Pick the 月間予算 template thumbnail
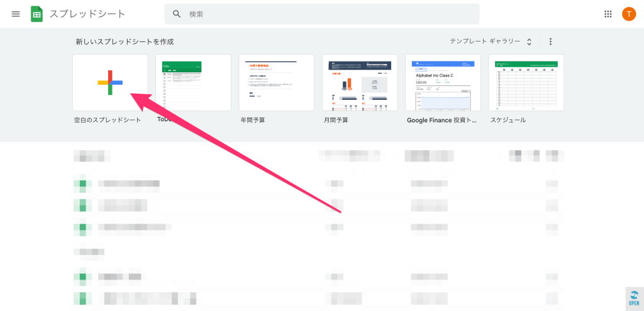Viewport: 644px width, 311px height. (360, 82)
